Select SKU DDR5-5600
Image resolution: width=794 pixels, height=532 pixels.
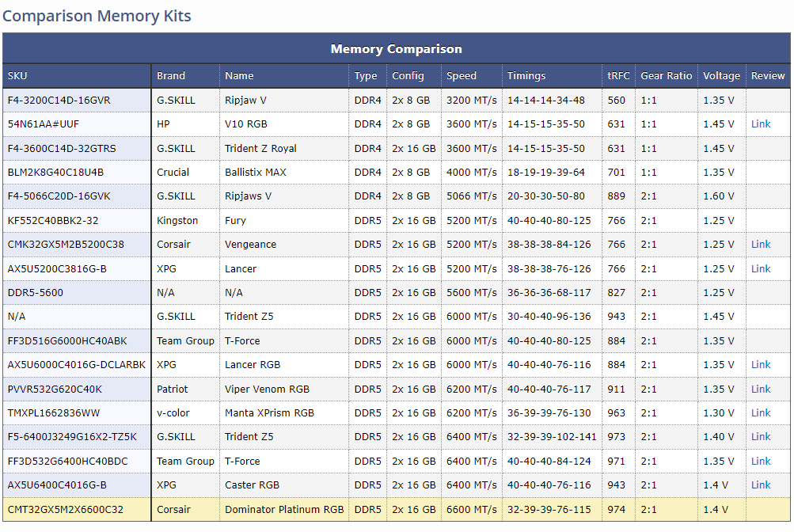point(36,293)
